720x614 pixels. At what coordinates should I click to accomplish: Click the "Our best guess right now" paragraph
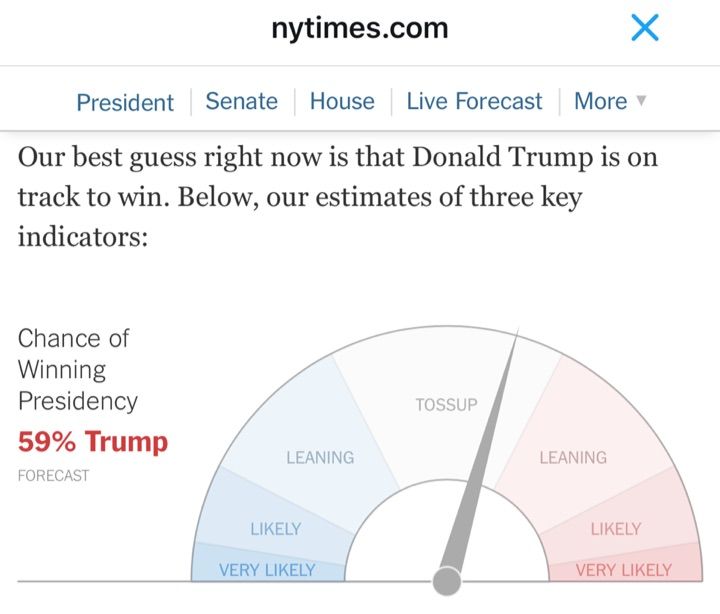[337, 197]
